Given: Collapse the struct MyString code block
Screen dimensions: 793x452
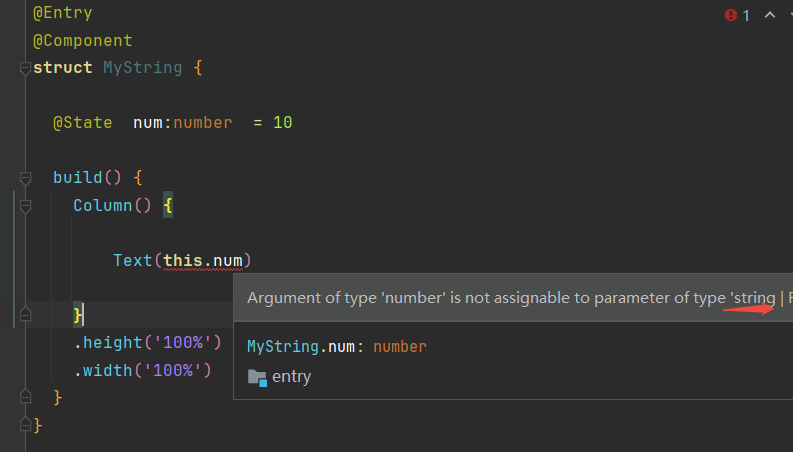Looking at the screenshot, I should (x=25, y=69).
